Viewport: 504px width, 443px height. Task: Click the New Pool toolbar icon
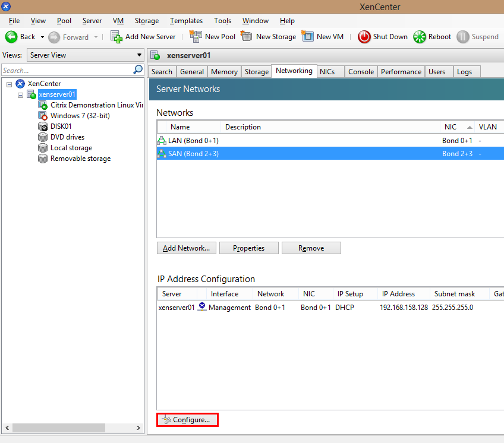point(196,36)
